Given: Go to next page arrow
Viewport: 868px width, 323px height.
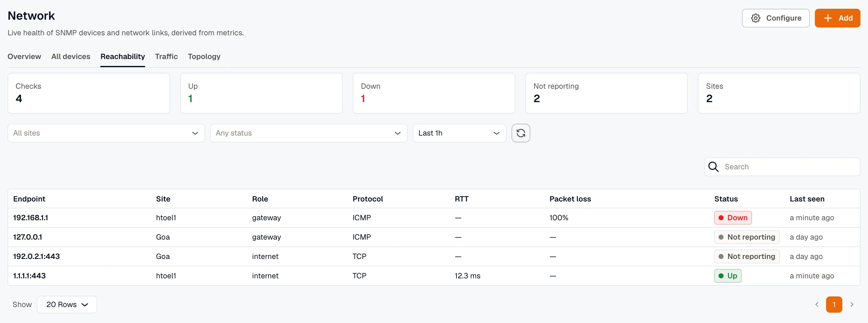Looking at the screenshot, I should coord(851,305).
